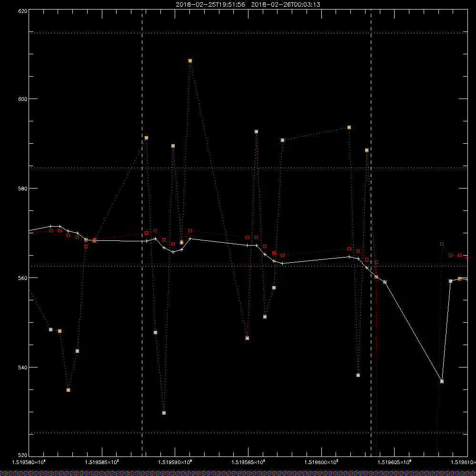
Task: Click the highest orange data point near 609
Action: pos(190,61)
